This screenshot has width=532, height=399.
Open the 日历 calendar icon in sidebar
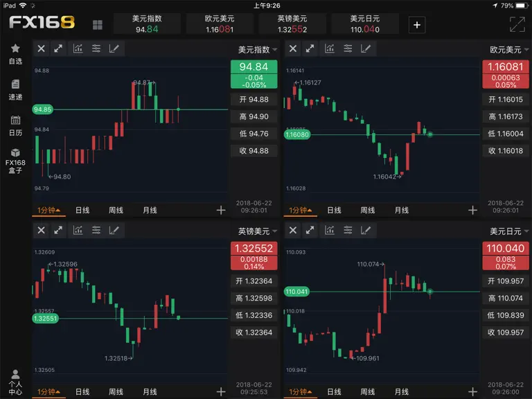[x=15, y=125]
